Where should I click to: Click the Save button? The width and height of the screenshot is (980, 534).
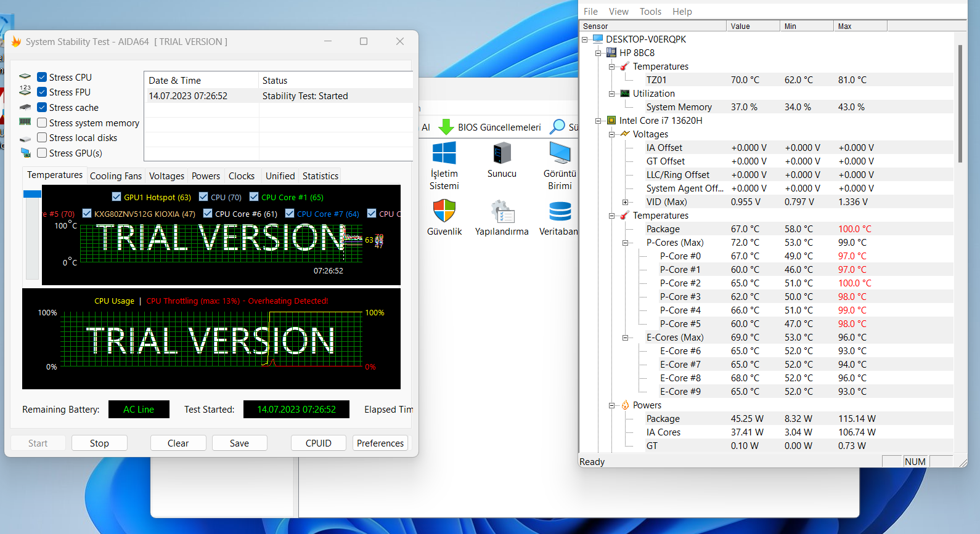(x=239, y=443)
